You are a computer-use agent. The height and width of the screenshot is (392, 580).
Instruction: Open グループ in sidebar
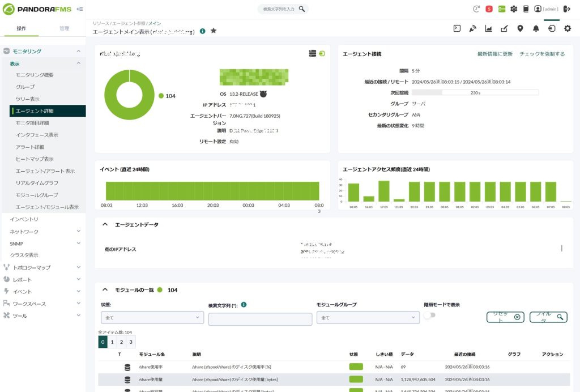click(x=25, y=87)
